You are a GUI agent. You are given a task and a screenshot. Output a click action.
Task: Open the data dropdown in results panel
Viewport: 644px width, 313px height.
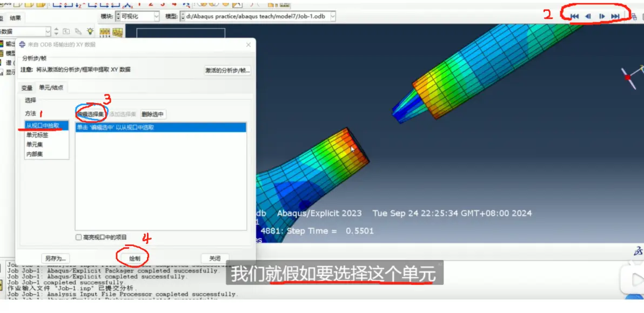click(x=25, y=31)
